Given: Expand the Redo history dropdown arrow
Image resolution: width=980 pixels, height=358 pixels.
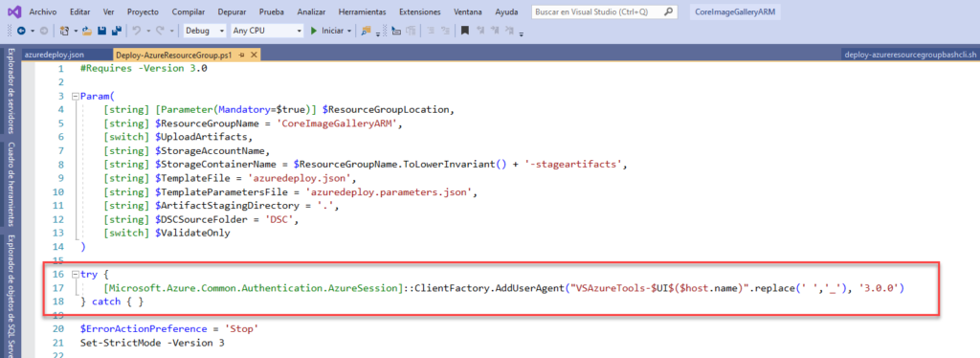Looking at the screenshot, I should (x=171, y=31).
